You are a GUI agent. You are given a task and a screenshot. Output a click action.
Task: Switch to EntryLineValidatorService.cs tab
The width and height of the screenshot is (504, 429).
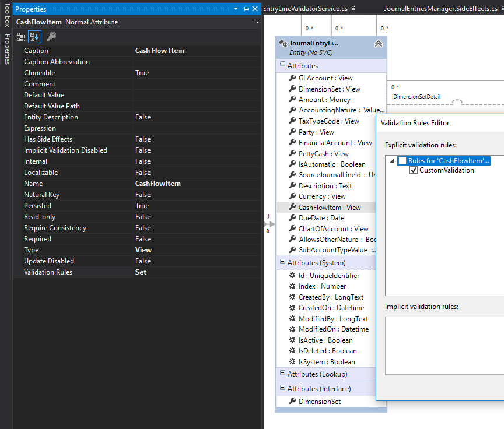(x=305, y=9)
